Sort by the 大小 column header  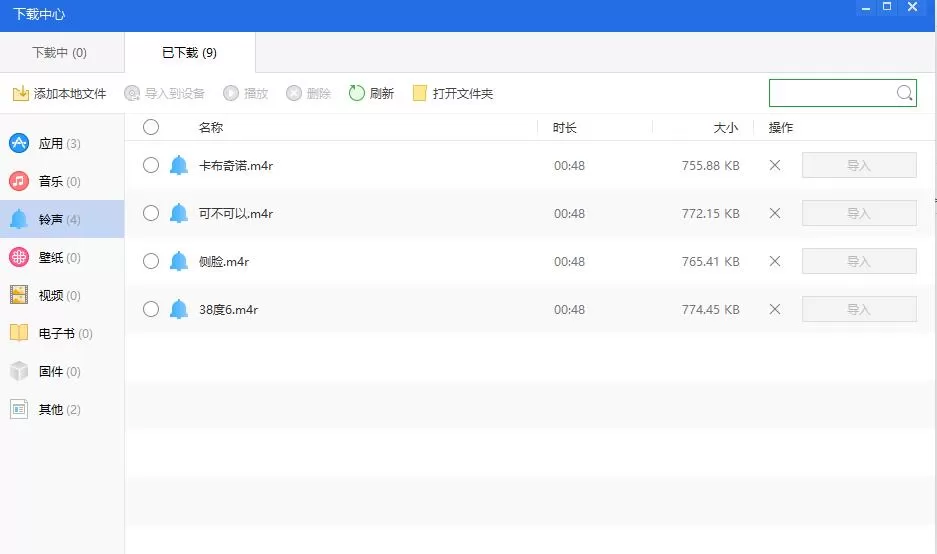click(726, 127)
